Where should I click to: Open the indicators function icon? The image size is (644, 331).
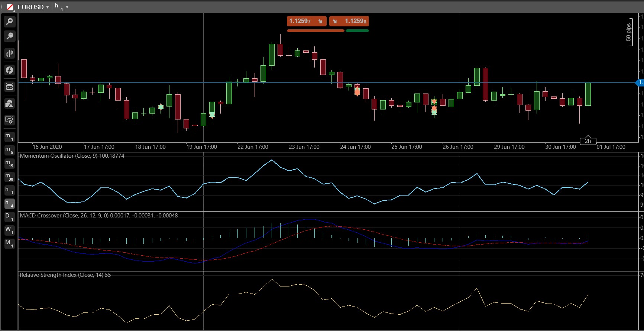10,70
